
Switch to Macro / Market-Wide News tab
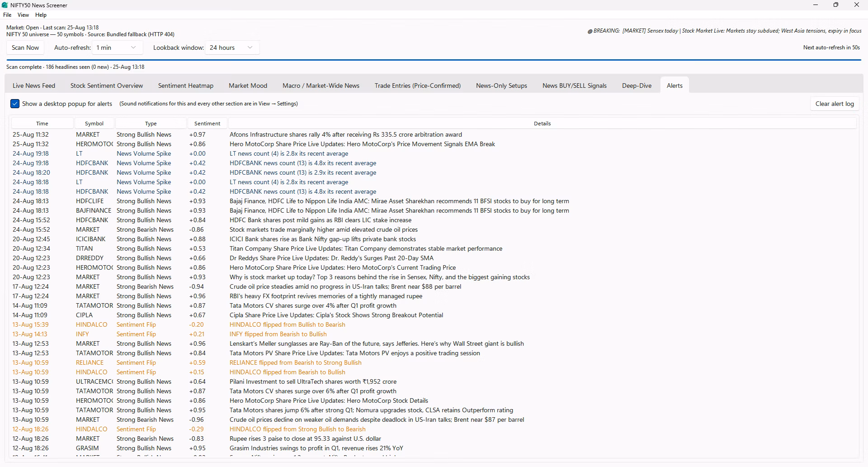click(x=321, y=86)
